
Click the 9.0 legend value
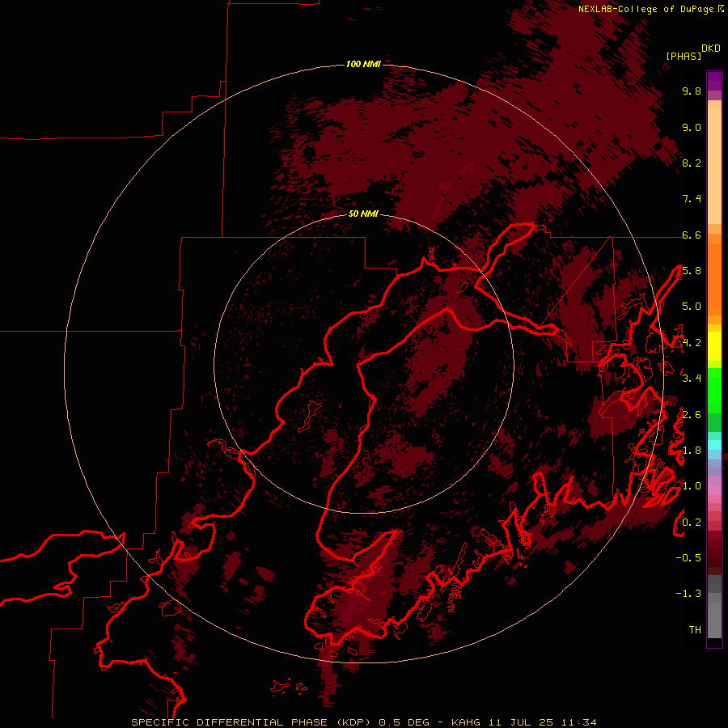click(x=692, y=127)
